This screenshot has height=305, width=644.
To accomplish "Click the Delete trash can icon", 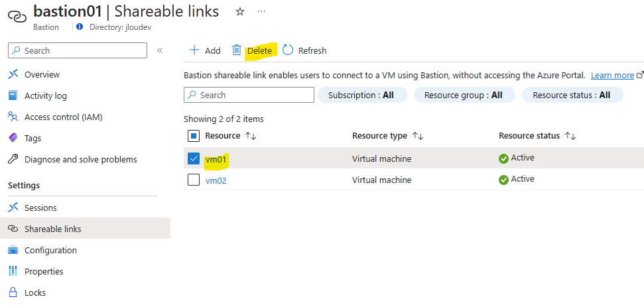I will [x=237, y=50].
